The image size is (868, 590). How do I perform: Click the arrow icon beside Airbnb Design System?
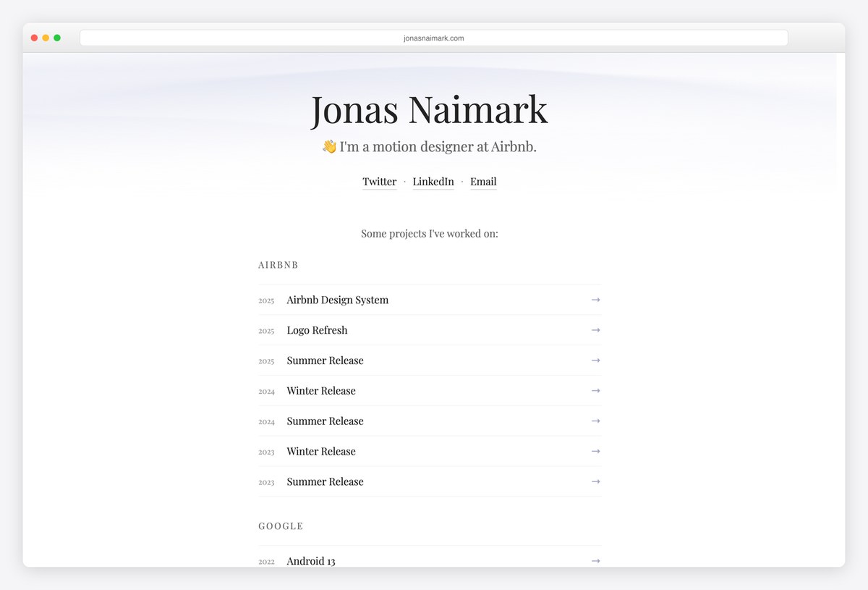click(596, 300)
